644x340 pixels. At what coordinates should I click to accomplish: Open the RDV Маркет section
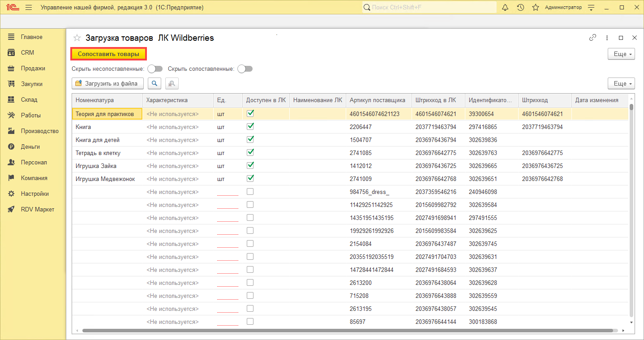38,209
